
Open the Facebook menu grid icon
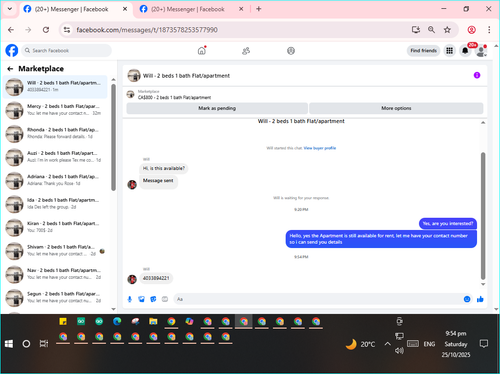click(449, 51)
